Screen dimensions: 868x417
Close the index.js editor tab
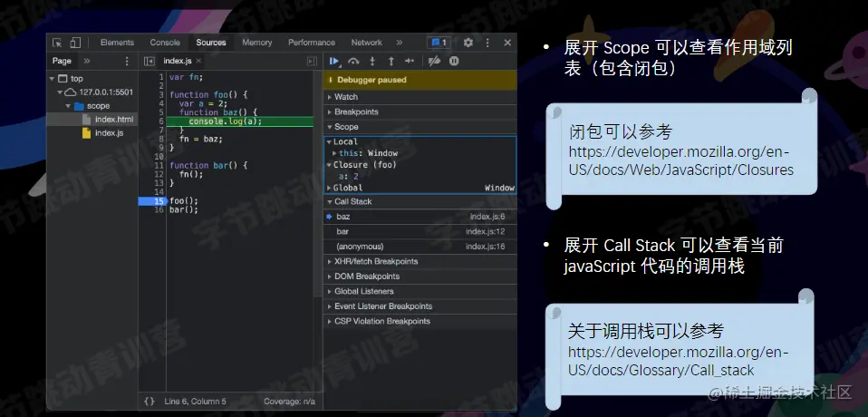tap(198, 61)
